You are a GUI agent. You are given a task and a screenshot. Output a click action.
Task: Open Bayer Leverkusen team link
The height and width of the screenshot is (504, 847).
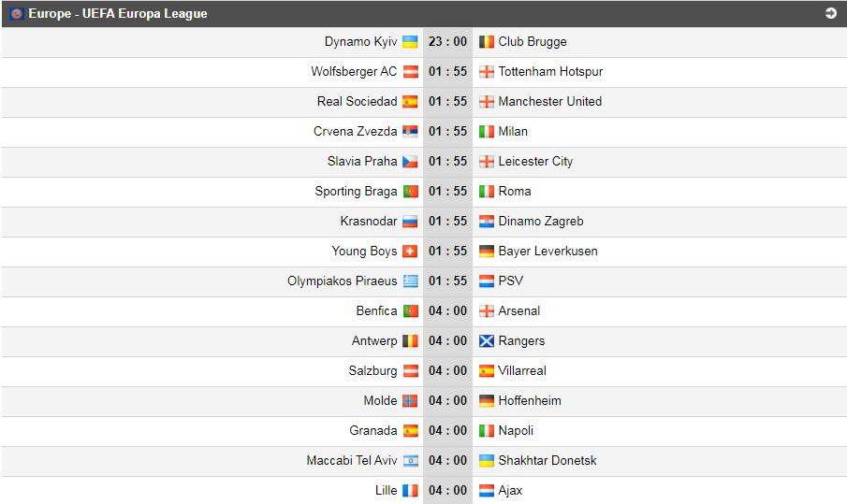click(x=548, y=252)
